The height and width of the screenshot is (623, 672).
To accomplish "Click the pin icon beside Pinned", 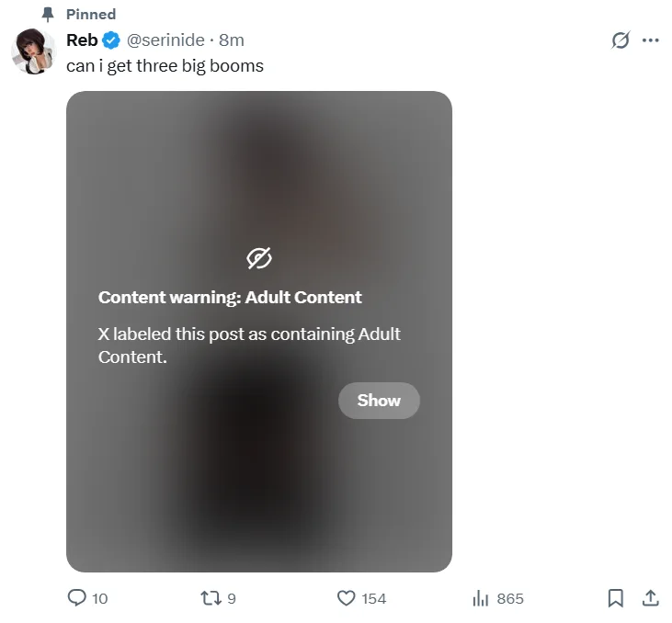I will click(x=49, y=14).
